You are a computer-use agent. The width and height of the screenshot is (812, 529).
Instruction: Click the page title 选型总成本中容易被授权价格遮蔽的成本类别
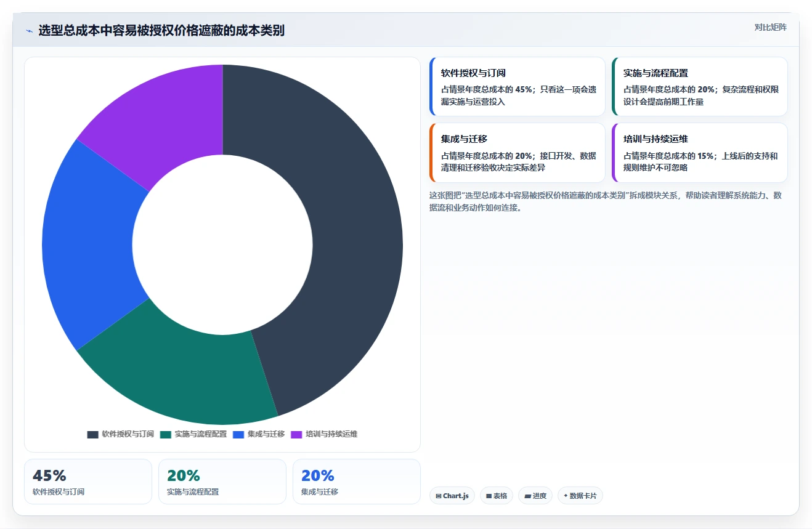pyautogui.click(x=161, y=31)
